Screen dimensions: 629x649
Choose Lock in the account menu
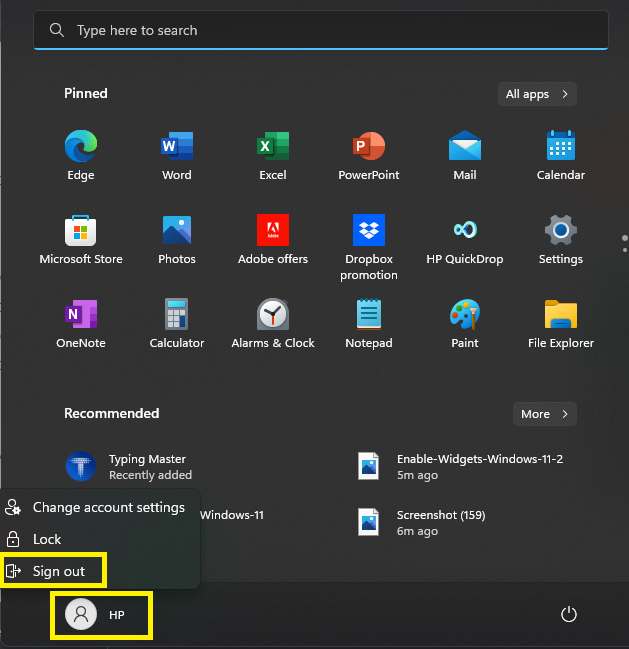[47, 539]
